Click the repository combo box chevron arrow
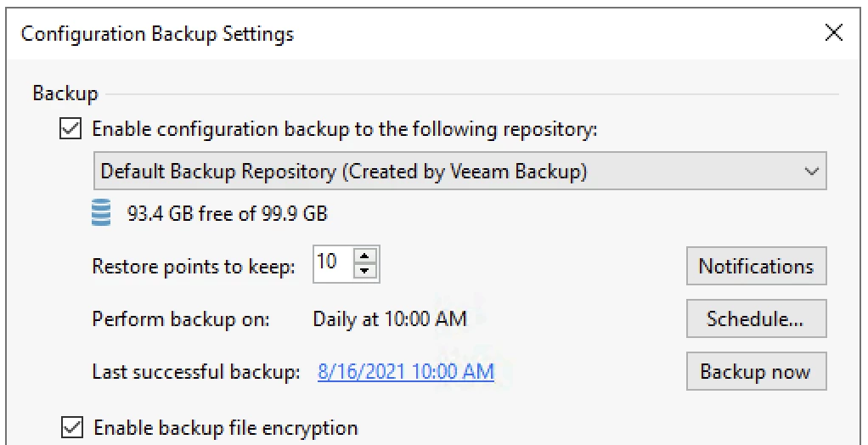Screen dimensions: 868x445 (x=811, y=172)
